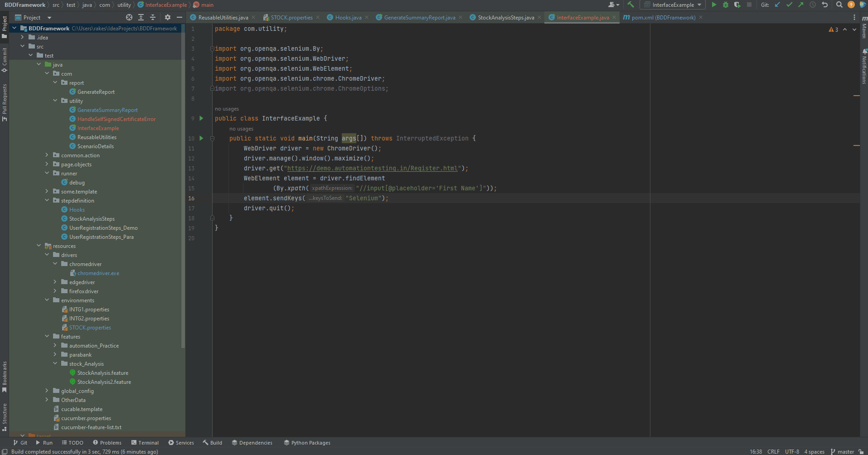The image size is (868, 455).
Task: Collapse all in Project panel
Action: click(153, 18)
